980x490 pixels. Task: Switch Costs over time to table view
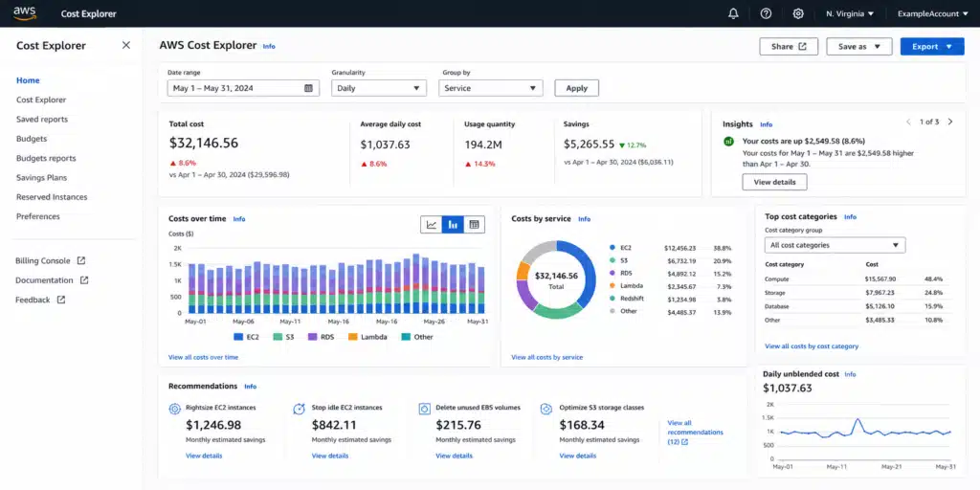(474, 224)
